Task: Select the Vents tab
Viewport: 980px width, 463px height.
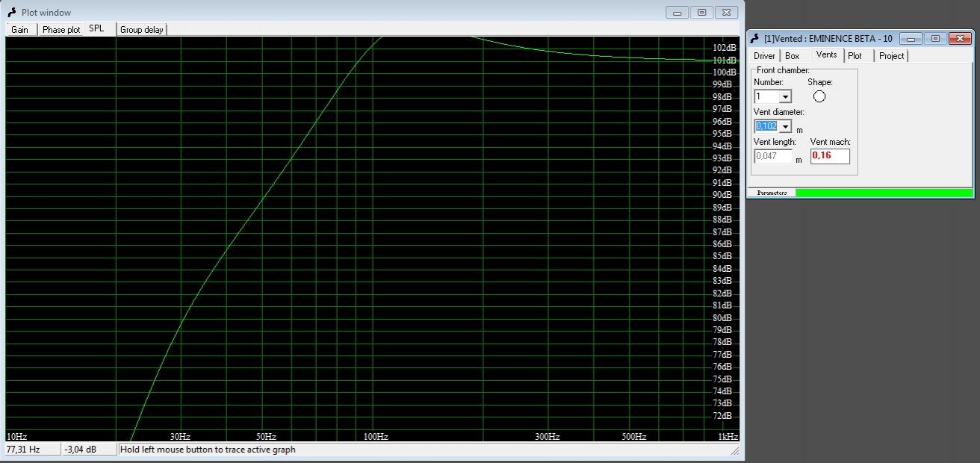Action: coord(827,55)
